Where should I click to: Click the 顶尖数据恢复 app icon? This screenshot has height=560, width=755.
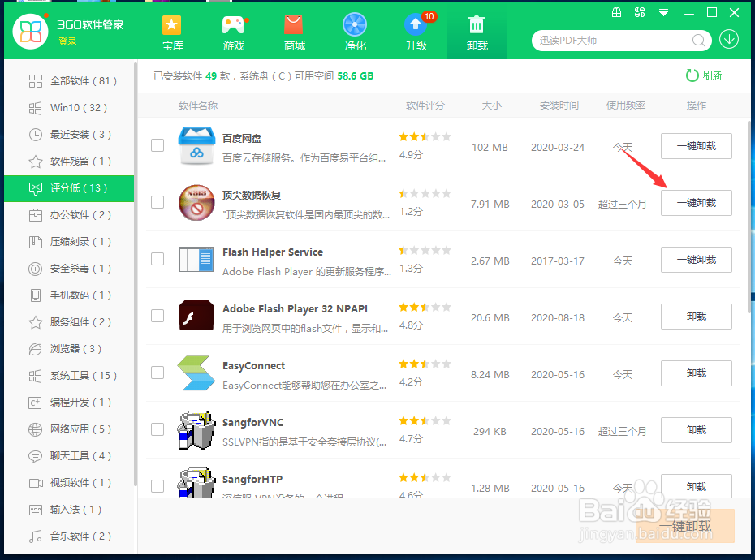196,203
